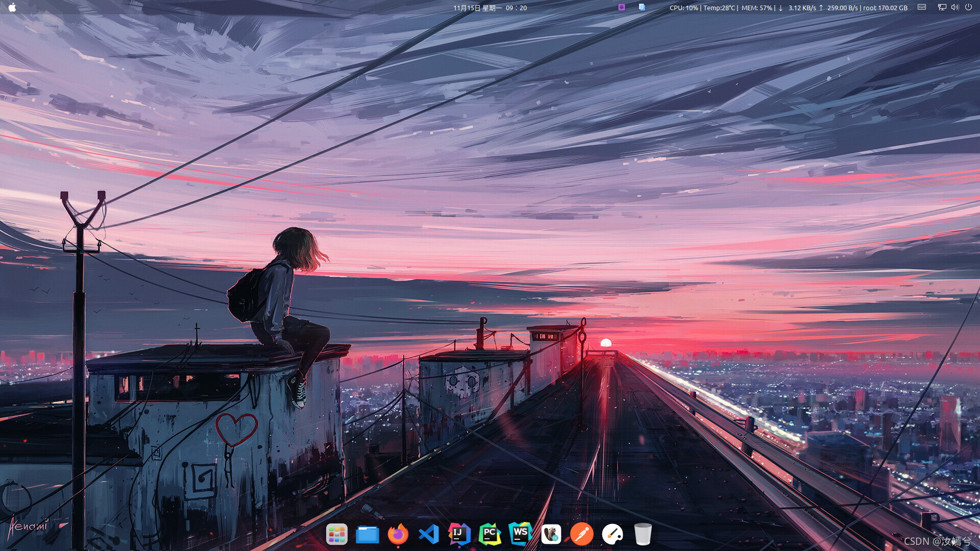
Task: Click the purple tray icon in the top bar
Action: click(x=621, y=7)
